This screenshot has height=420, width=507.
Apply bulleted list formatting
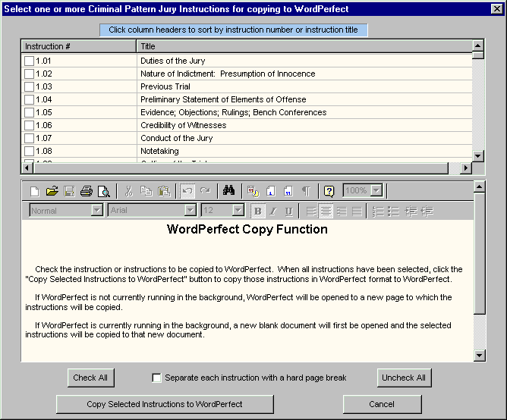(393, 212)
